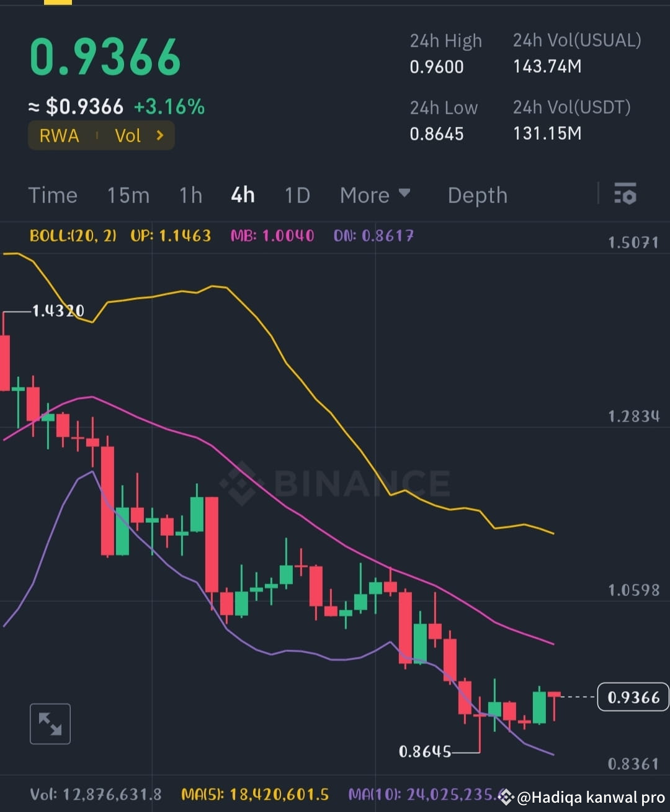Click the UP: 1.1463 Bollinger band value
This screenshot has width=670, height=812.
(171, 236)
